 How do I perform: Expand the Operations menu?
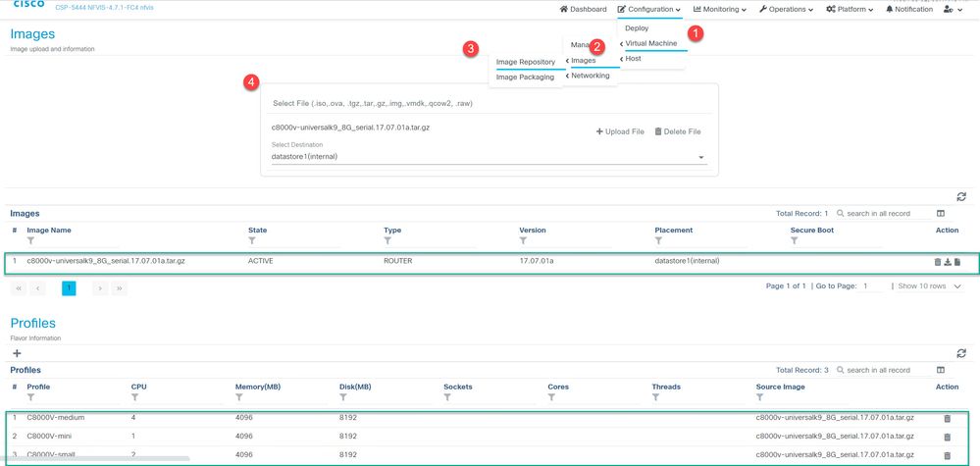click(786, 10)
